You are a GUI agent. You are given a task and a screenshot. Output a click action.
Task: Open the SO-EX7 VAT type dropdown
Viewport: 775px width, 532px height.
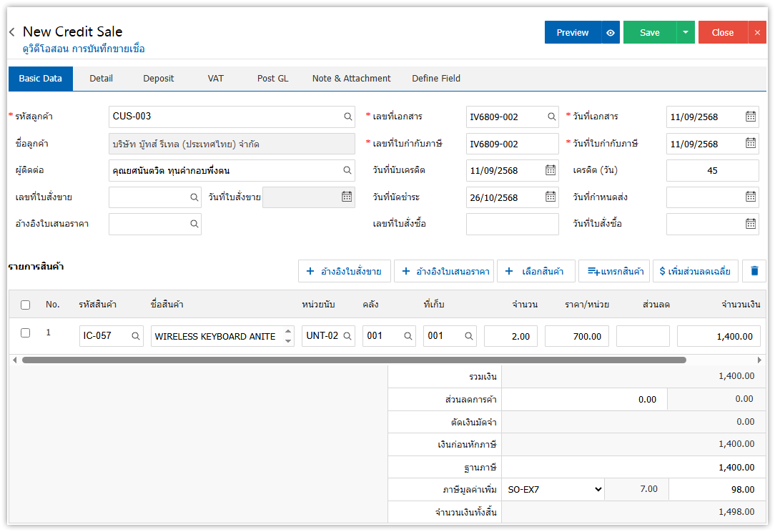tap(553, 490)
